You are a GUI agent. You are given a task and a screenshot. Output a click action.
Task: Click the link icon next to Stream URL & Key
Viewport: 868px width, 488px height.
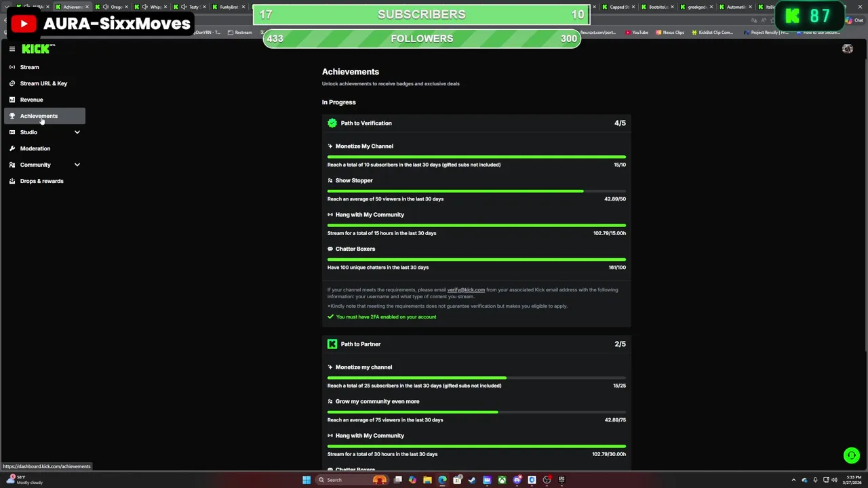(x=12, y=83)
